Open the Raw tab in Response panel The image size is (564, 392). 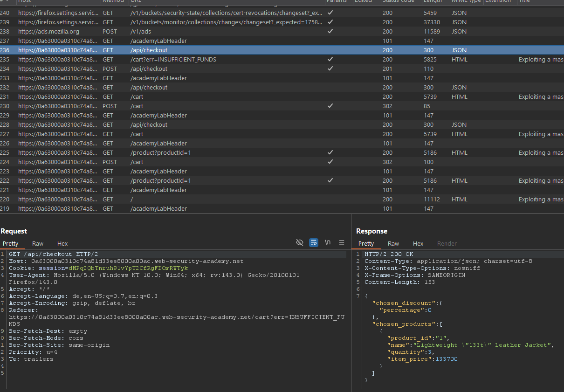pyautogui.click(x=393, y=244)
